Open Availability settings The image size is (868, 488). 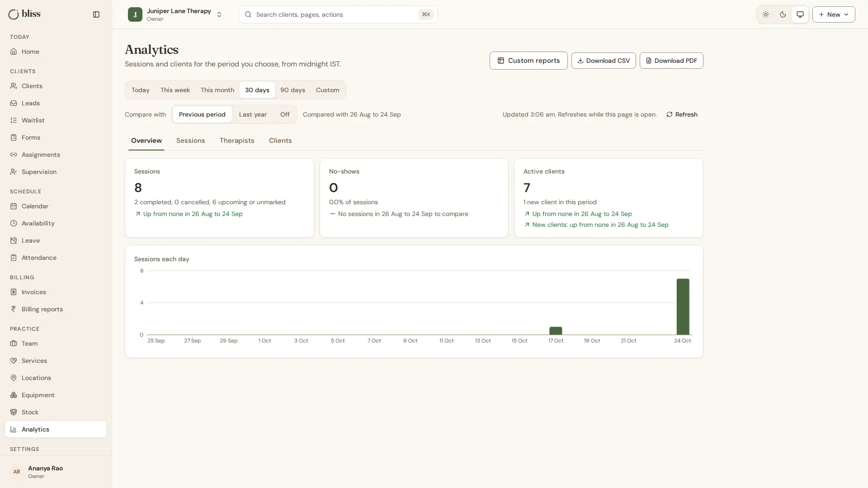[x=56, y=223]
